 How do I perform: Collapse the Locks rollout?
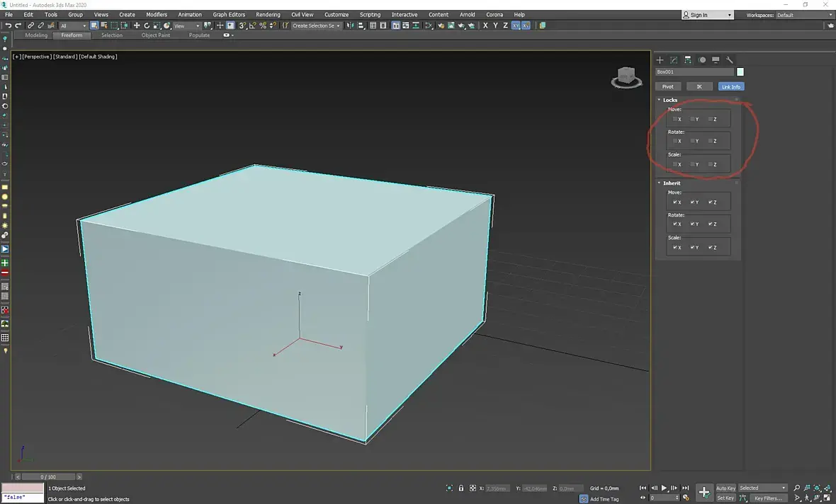coord(670,100)
